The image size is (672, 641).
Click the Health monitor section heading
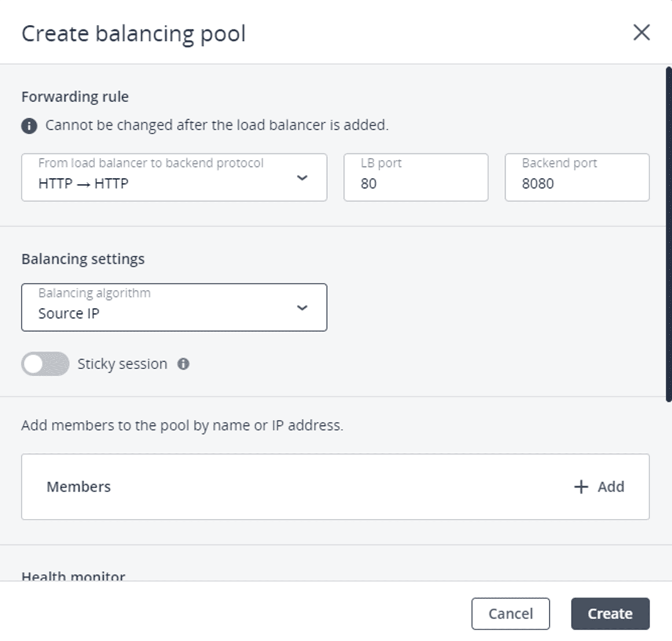[73, 576]
